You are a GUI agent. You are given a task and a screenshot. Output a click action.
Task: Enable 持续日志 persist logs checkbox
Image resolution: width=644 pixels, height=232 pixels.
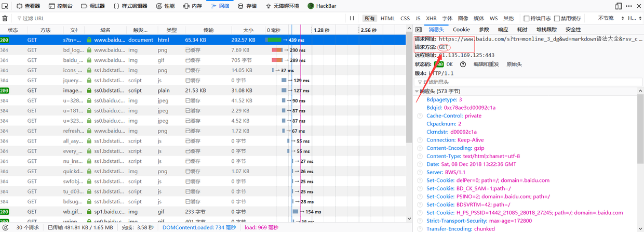point(527,18)
